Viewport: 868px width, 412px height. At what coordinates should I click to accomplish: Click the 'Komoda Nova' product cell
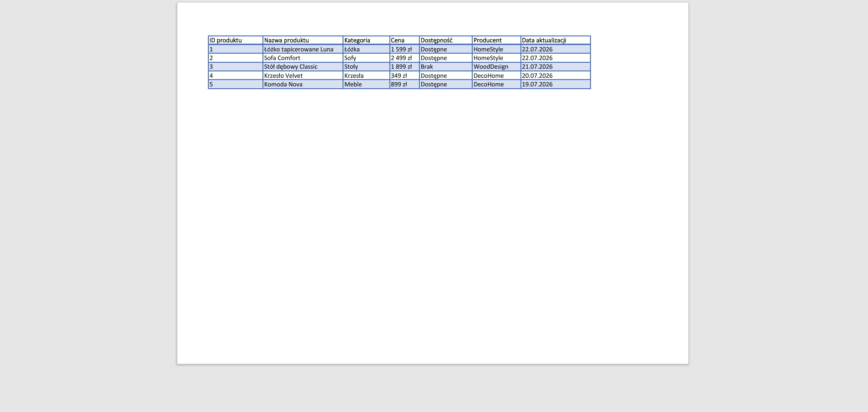coord(303,84)
